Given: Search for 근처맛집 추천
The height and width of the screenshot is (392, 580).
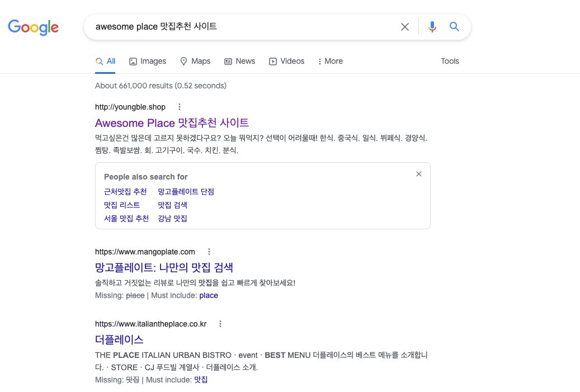Looking at the screenshot, I should [x=125, y=192].
